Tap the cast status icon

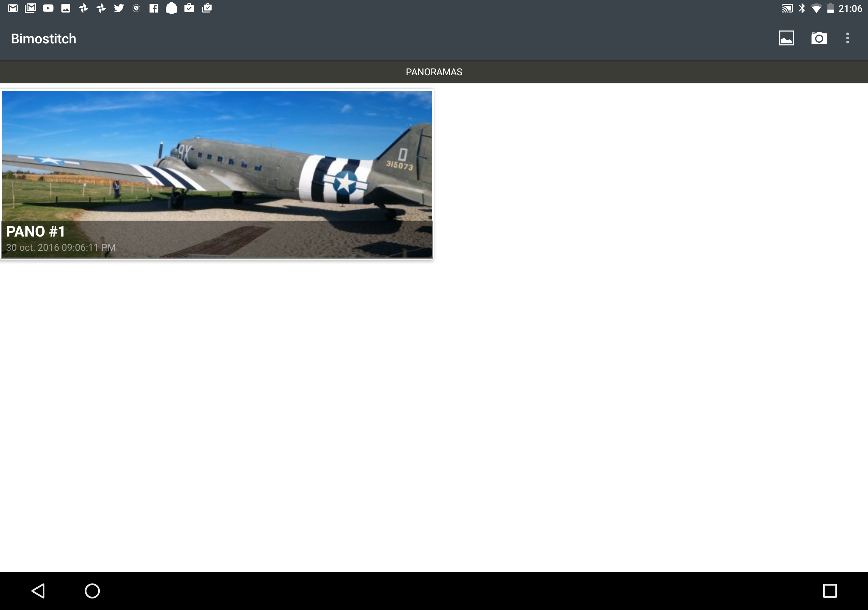(x=787, y=8)
